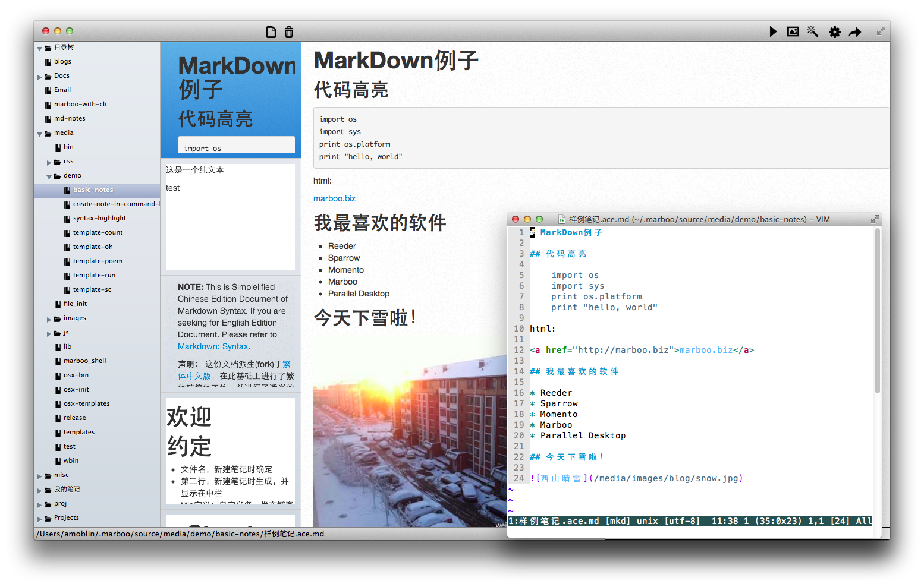This screenshot has width=924, height=587.
Task: Collapse the css folder
Action: pos(49,161)
